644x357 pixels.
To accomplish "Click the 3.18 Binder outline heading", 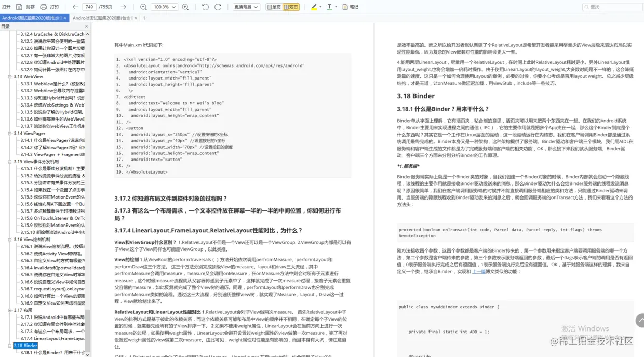I will tap(25, 346).
